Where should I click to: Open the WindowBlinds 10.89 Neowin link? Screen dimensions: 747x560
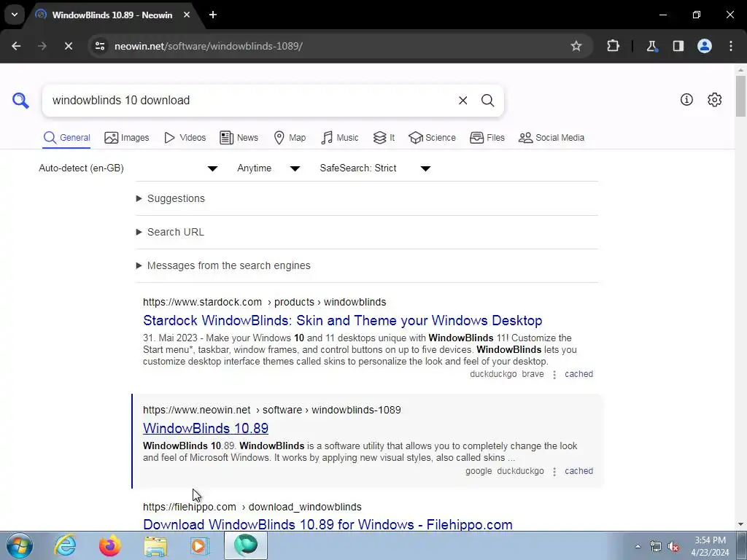205,428
